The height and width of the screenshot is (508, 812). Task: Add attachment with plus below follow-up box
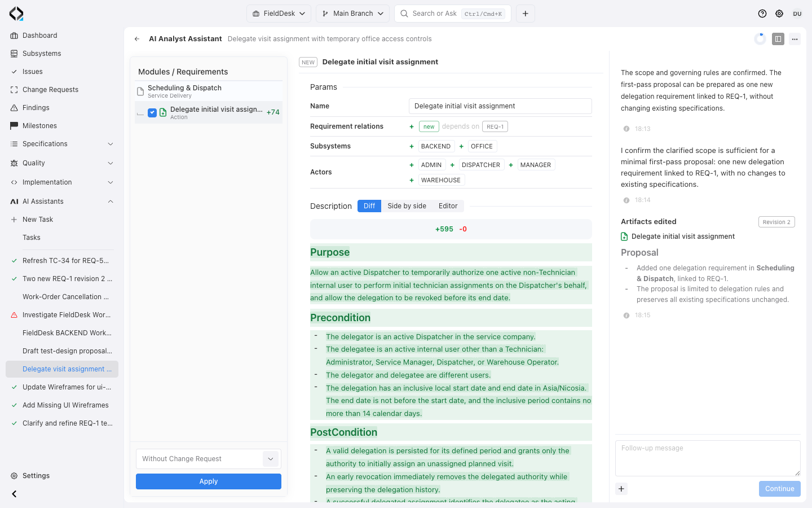(x=621, y=489)
